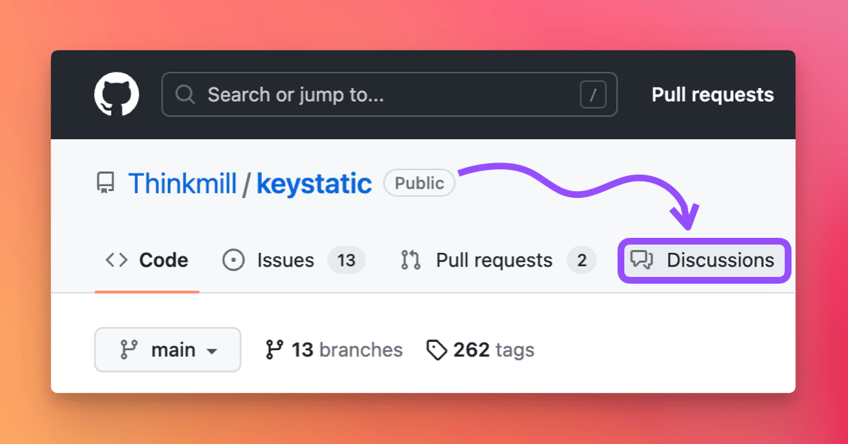848x444 pixels.
Task: Click the code brackets icon
Action: 116,260
